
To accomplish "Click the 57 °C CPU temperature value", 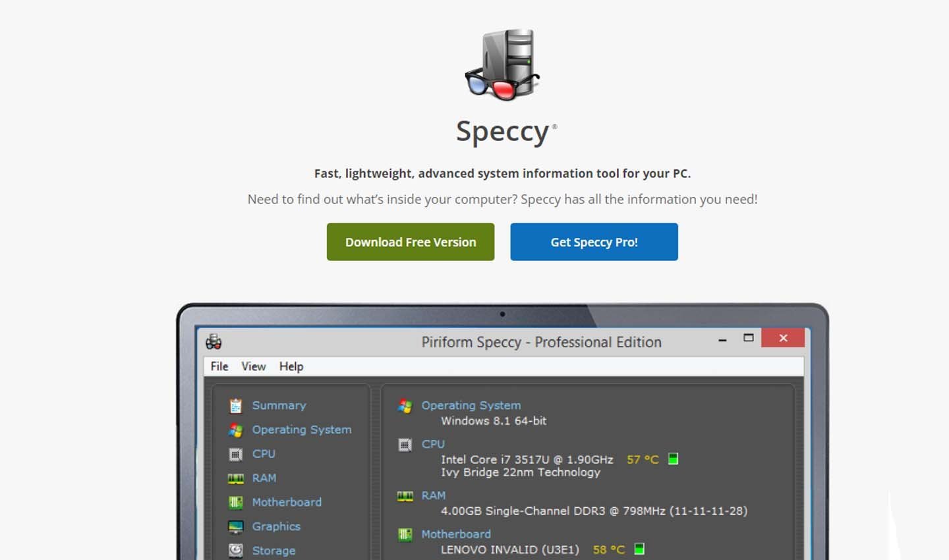I will 643,459.
